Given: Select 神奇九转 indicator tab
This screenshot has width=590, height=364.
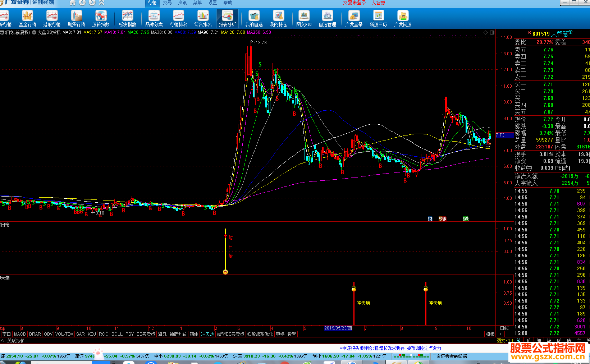Looking at the screenshot, I should [178, 334].
